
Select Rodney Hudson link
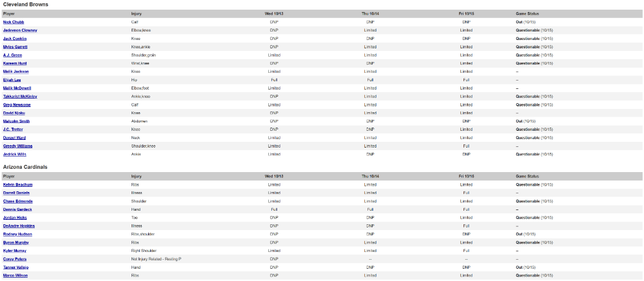pos(17,234)
